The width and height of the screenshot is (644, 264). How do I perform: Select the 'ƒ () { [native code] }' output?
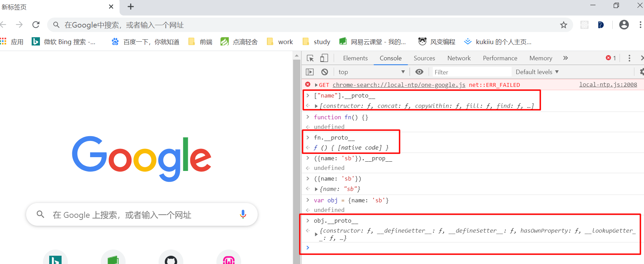[351, 148]
